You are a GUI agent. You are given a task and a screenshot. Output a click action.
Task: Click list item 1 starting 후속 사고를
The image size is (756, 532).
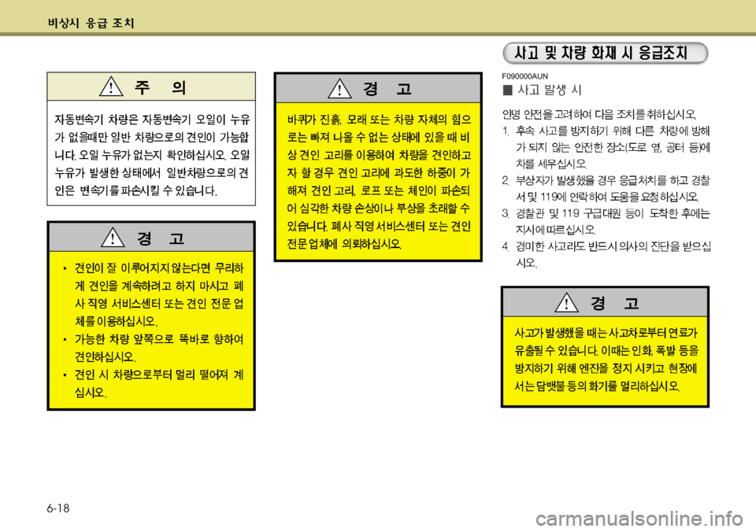pyautogui.click(x=606, y=147)
